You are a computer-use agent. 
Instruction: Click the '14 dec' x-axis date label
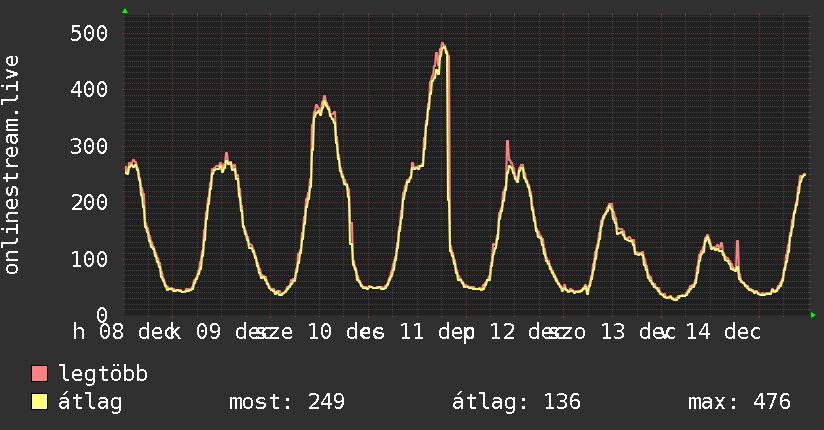[724, 332]
